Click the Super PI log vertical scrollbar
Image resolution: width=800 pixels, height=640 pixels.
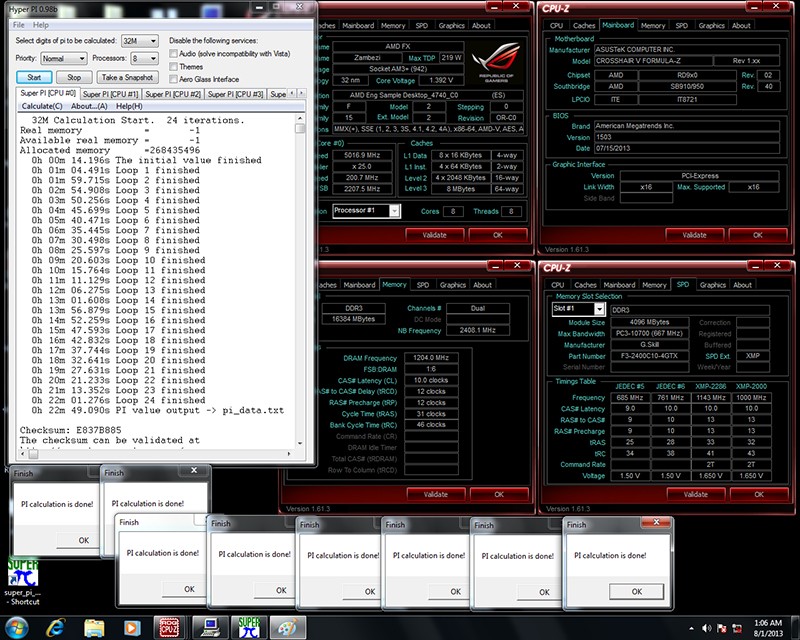click(300, 279)
